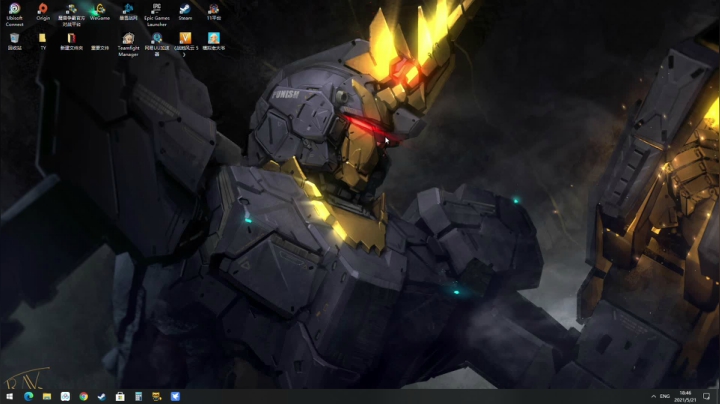
Task: Select the Warcraft battle platform shortcut beside Origin
Action: click(71, 14)
